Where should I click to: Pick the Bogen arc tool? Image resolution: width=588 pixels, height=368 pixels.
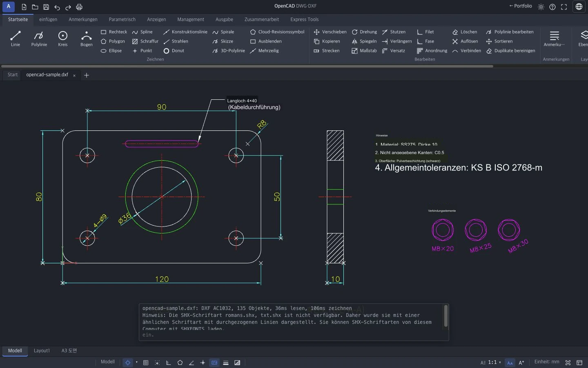pyautogui.click(x=87, y=39)
